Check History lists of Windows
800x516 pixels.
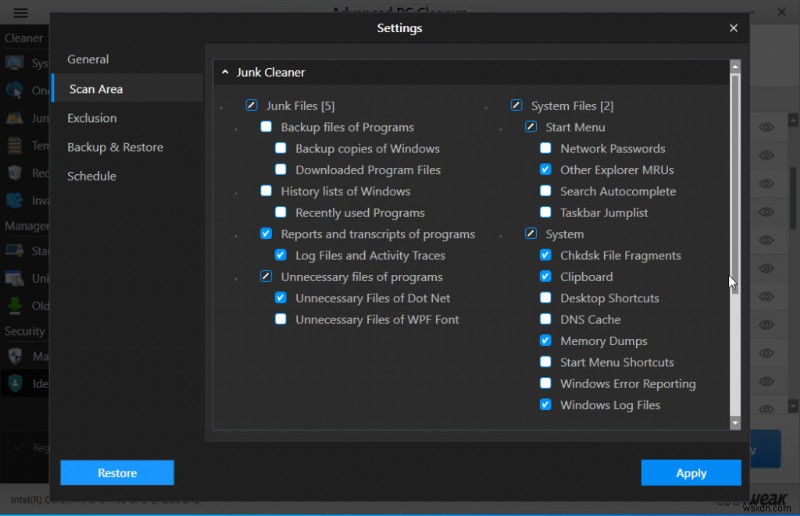click(266, 191)
